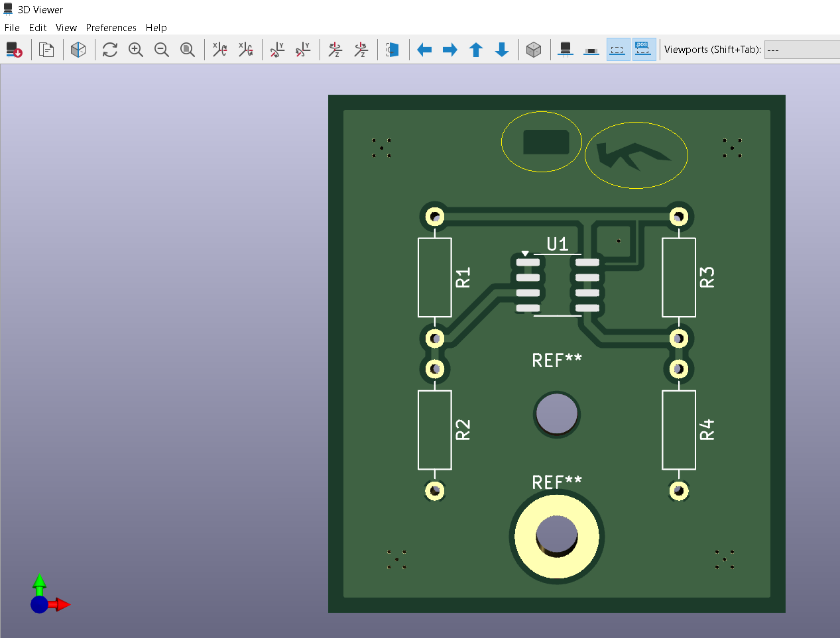Click the R3 silkscreen label

point(707,277)
